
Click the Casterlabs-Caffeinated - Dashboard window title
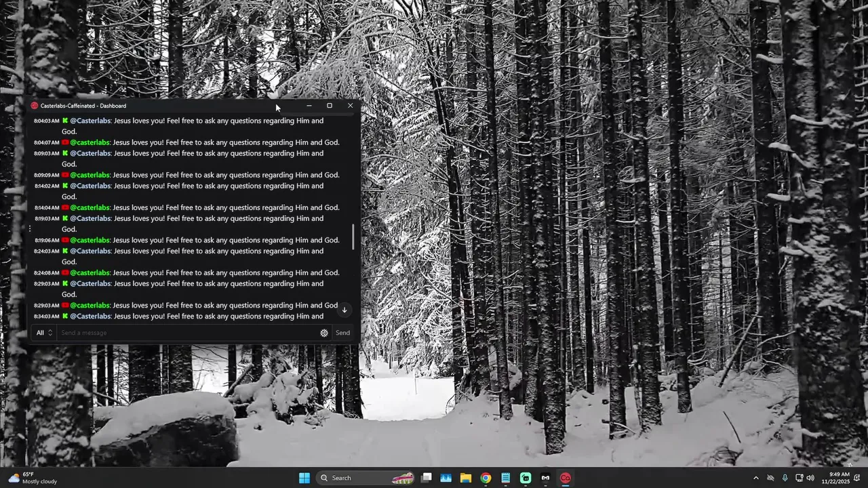click(83, 106)
